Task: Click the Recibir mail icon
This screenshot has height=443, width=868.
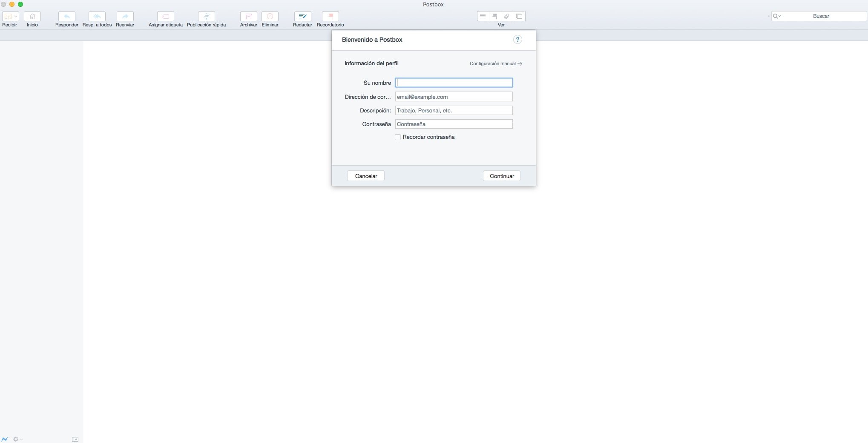Action: pyautogui.click(x=8, y=16)
